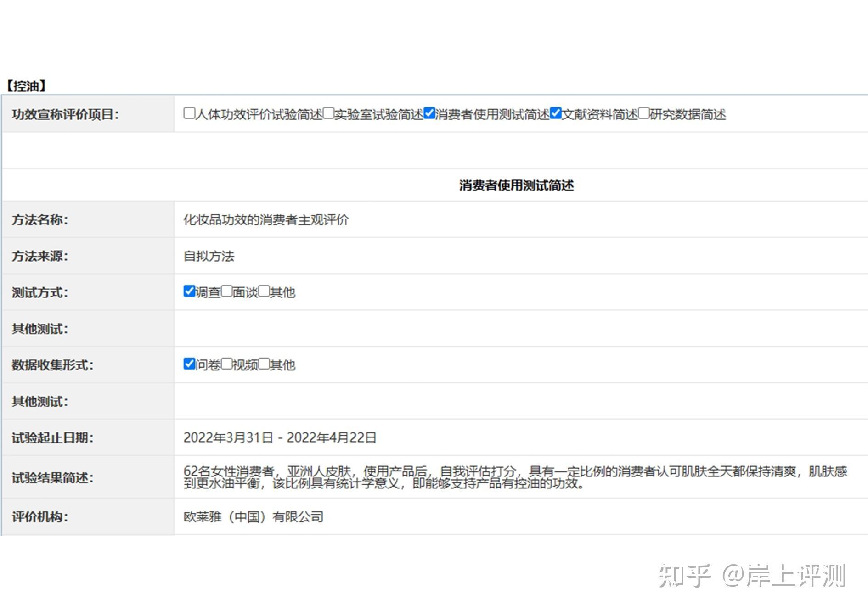868x611 pixels.
Task: Check the 人体功效评价试验简述 checkbox
Action: (189, 113)
